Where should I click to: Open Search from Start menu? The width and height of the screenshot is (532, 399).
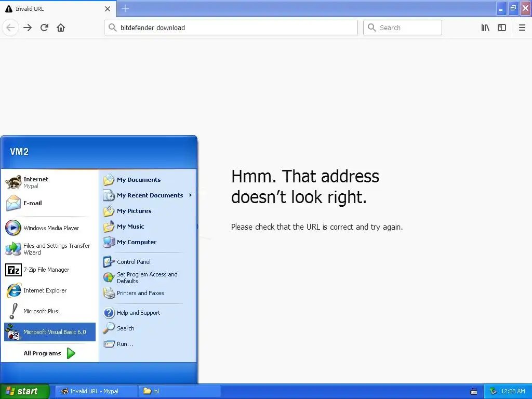coord(148,328)
